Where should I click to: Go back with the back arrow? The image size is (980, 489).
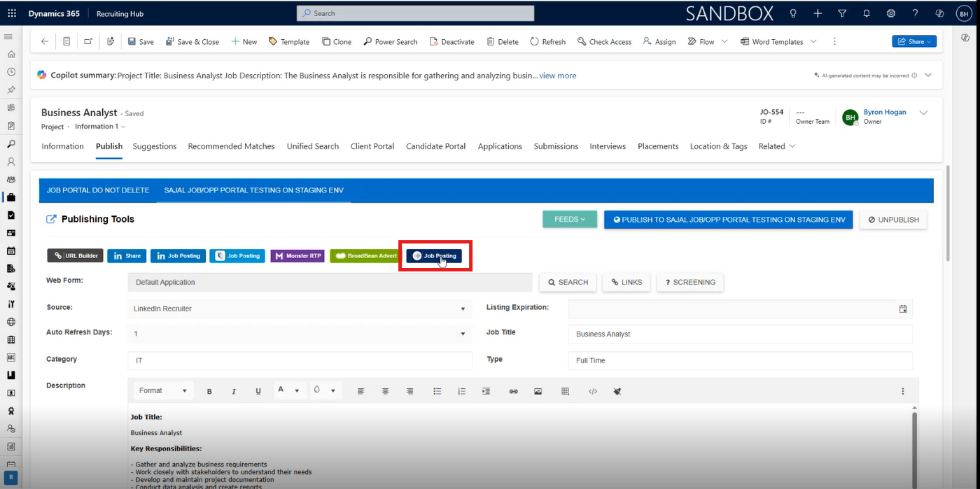point(45,41)
